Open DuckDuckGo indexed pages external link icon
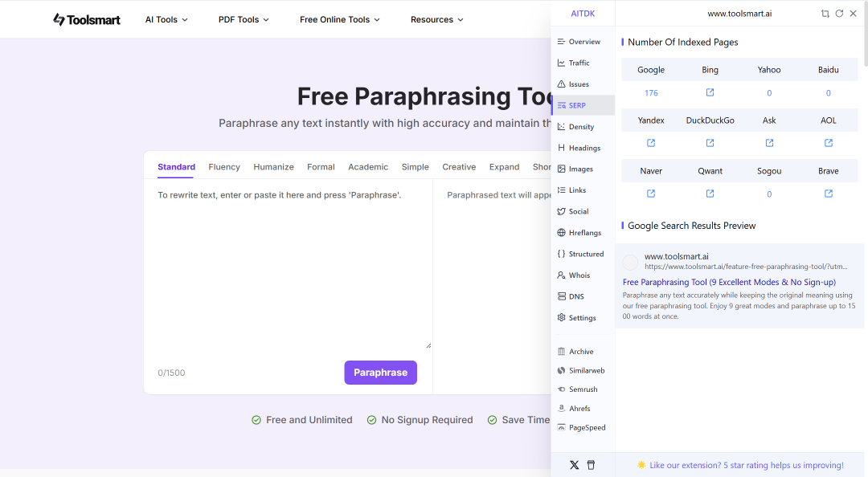This screenshot has width=868, height=477. coord(710,143)
